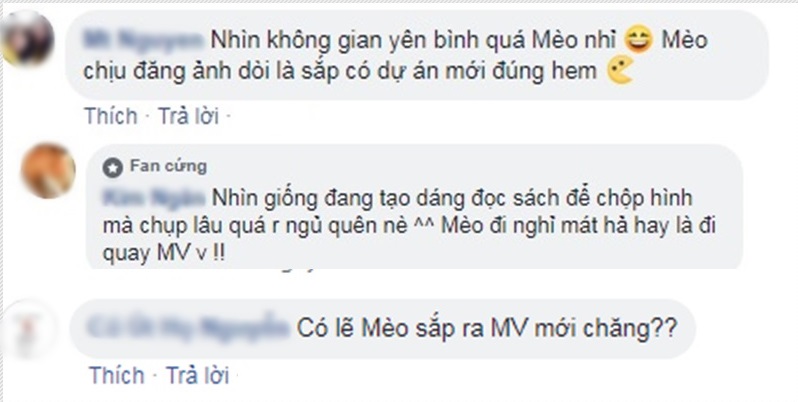Like the 'Có lẽ Mèo' comment
This screenshot has width=798, height=402.
pos(117,376)
